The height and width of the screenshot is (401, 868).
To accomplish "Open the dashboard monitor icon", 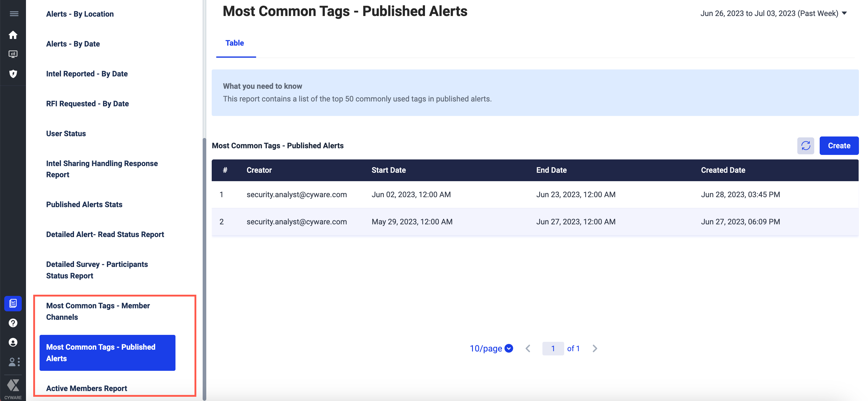I will coord(13,54).
